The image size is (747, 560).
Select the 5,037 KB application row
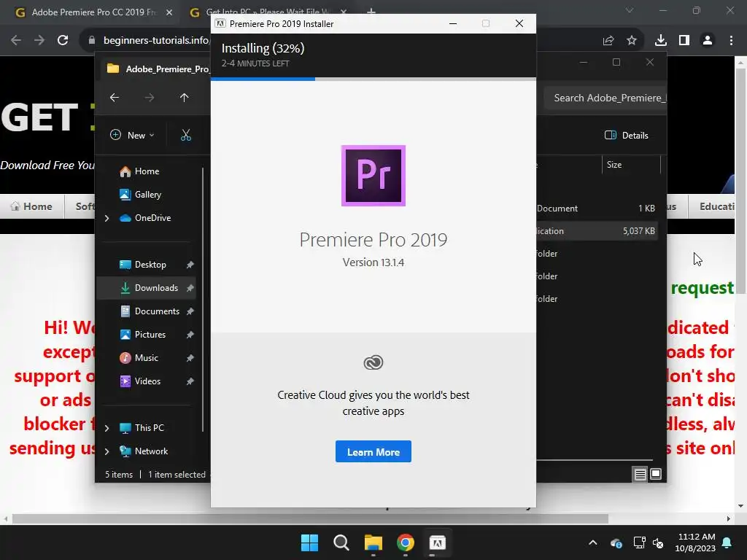click(597, 231)
